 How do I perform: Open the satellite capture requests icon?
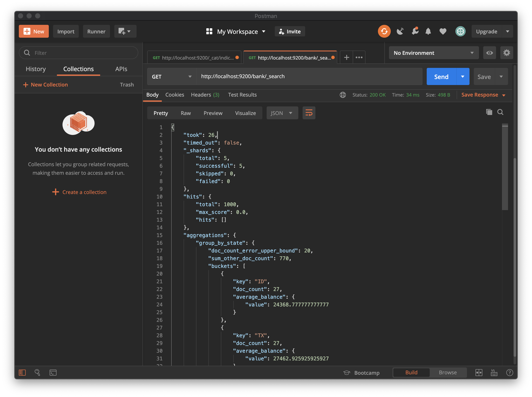[x=400, y=31]
